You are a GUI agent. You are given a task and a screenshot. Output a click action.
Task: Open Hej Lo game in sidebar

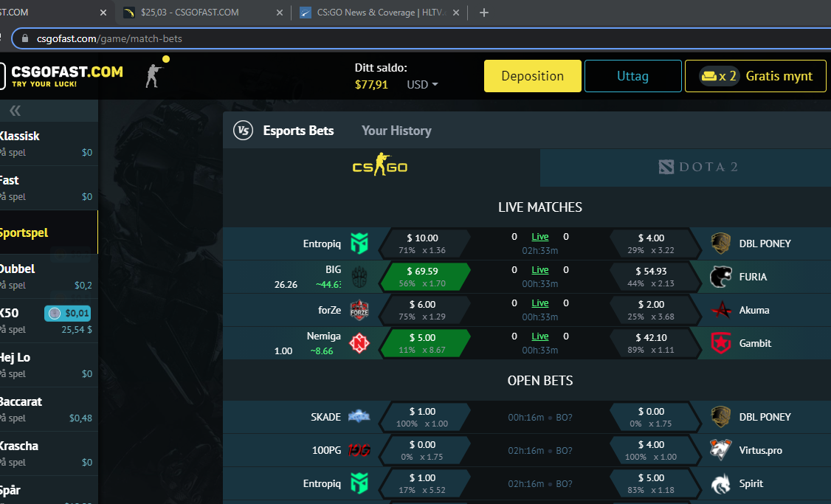48,365
